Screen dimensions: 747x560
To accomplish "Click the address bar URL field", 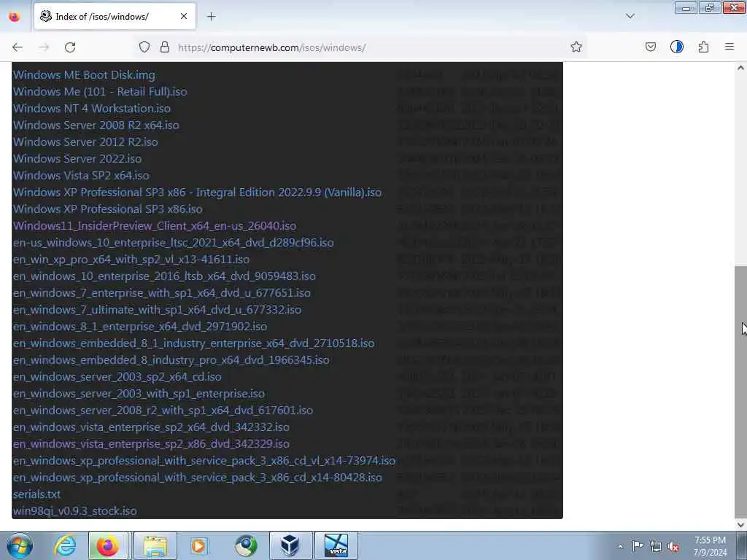I will (360, 47).
